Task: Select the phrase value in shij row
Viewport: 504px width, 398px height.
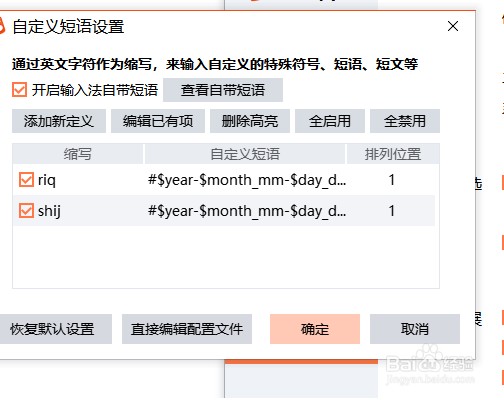Action: click(x=247, y=211)
